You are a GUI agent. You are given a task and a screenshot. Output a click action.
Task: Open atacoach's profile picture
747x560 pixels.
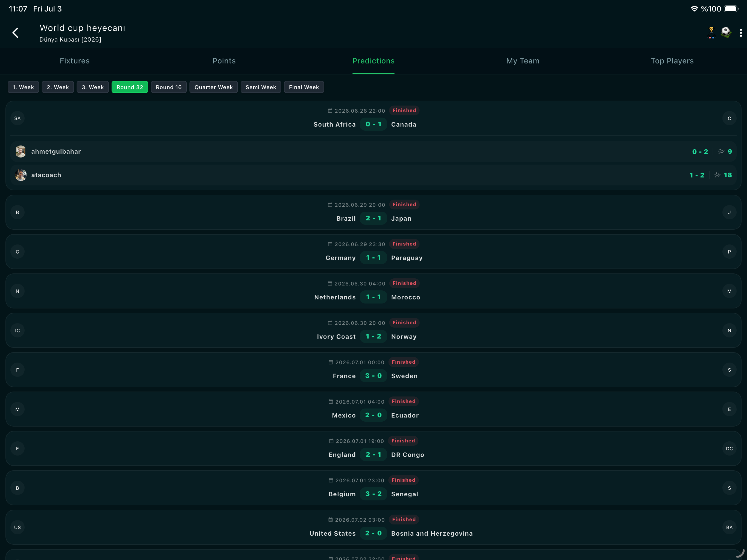click(x=21, y=175)
